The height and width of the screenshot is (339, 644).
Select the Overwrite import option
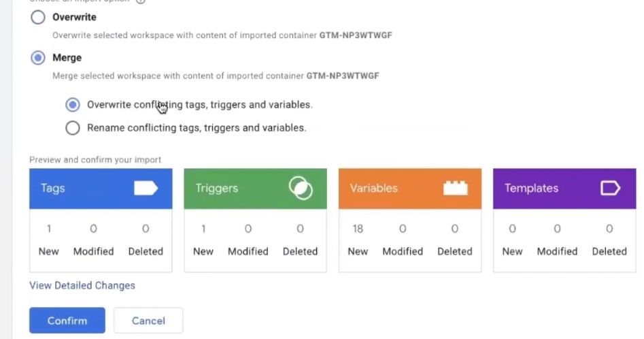38,18
